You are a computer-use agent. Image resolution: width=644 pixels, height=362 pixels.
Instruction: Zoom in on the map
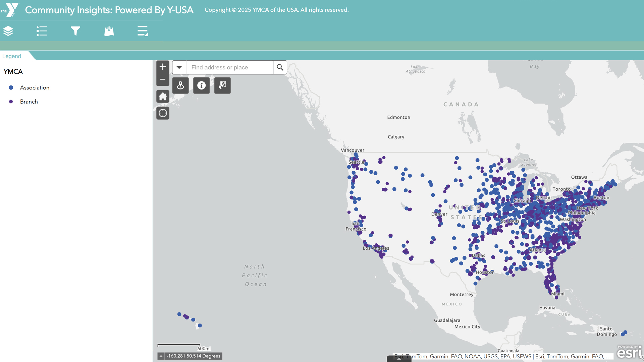coord(163,67)
